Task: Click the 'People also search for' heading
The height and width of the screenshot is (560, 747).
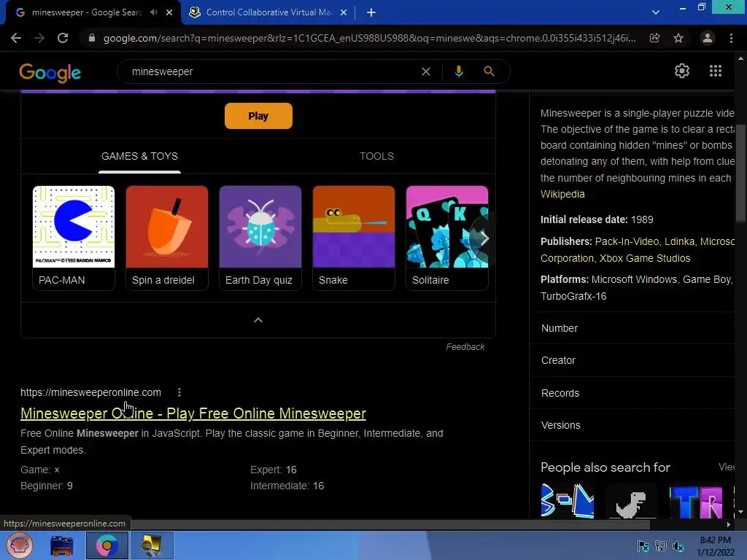Action: pyautogui.click(x=605, y=467)
